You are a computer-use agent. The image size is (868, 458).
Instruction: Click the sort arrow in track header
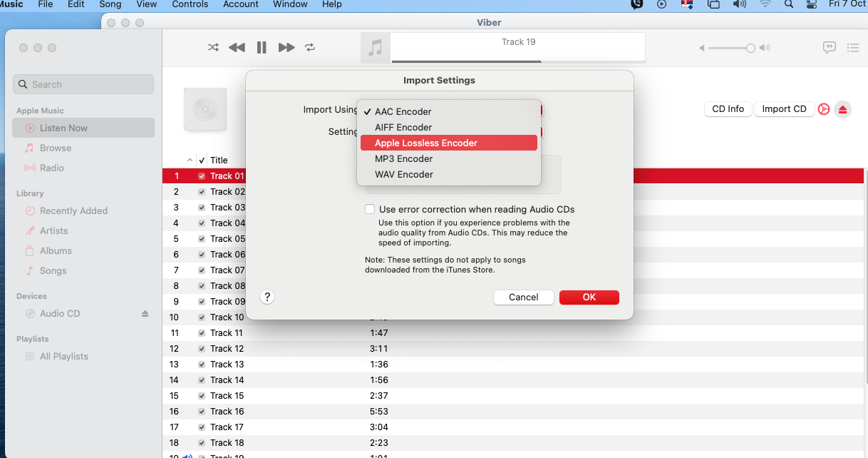190,160
